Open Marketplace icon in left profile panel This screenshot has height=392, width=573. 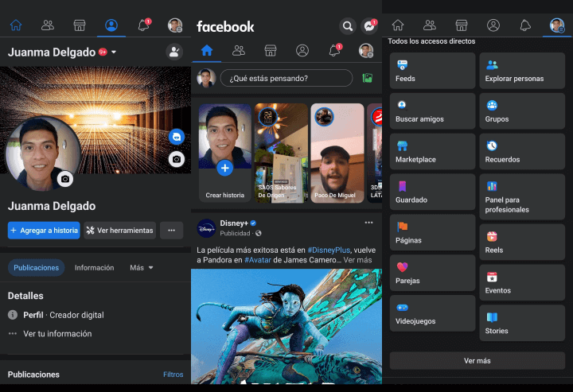(x=80, y=25)
